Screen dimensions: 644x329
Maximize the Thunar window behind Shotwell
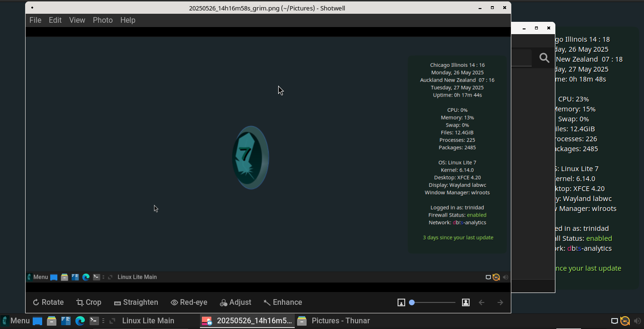[536, 28]
